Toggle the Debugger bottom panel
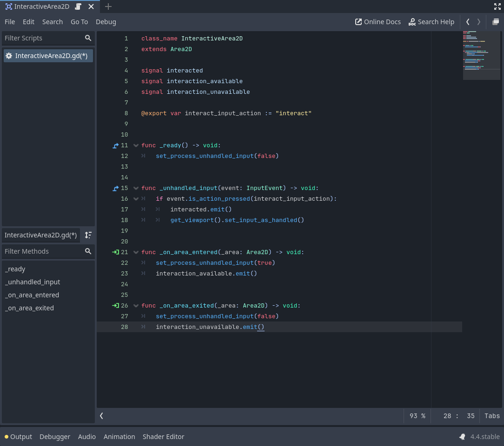 [55, 437]
